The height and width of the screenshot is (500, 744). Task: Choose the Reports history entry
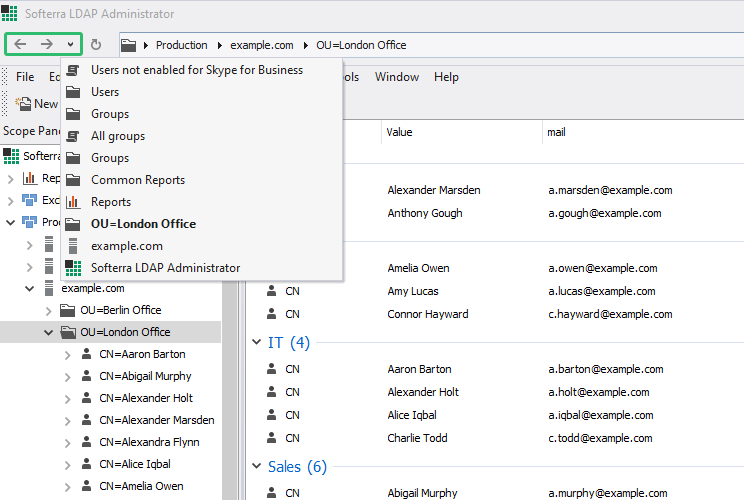[x=202, y=202]
